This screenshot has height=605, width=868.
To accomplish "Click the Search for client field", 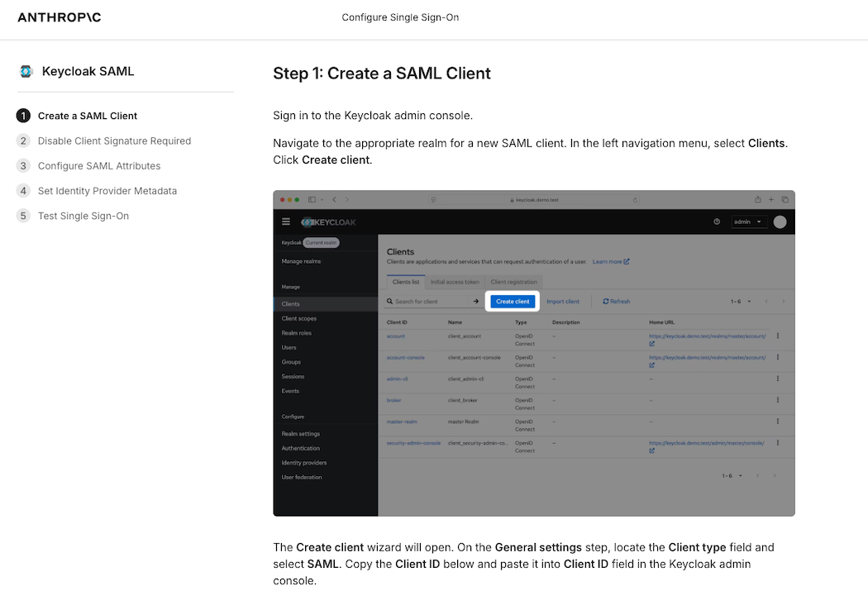I will click(x=427, y=302).
